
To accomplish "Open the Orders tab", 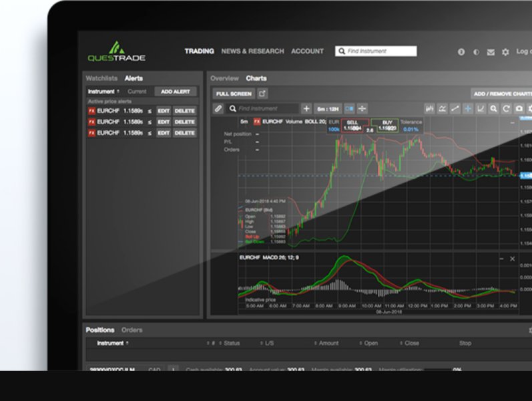I will pyautogui.click(x=132, y=330).
